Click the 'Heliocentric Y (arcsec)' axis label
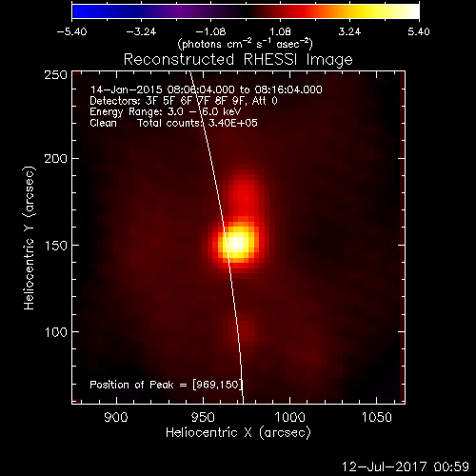This screenshot has height=476, width=476. point(29,238)
